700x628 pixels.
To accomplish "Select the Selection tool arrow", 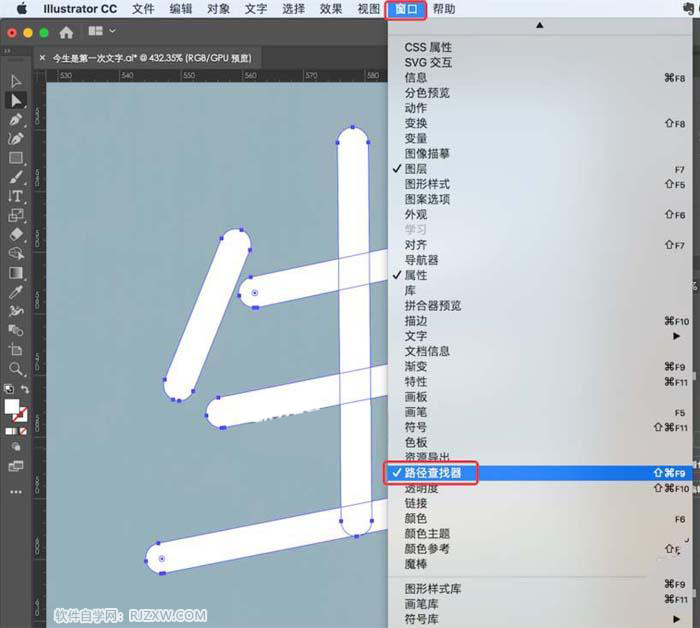I will pos(16,81).
